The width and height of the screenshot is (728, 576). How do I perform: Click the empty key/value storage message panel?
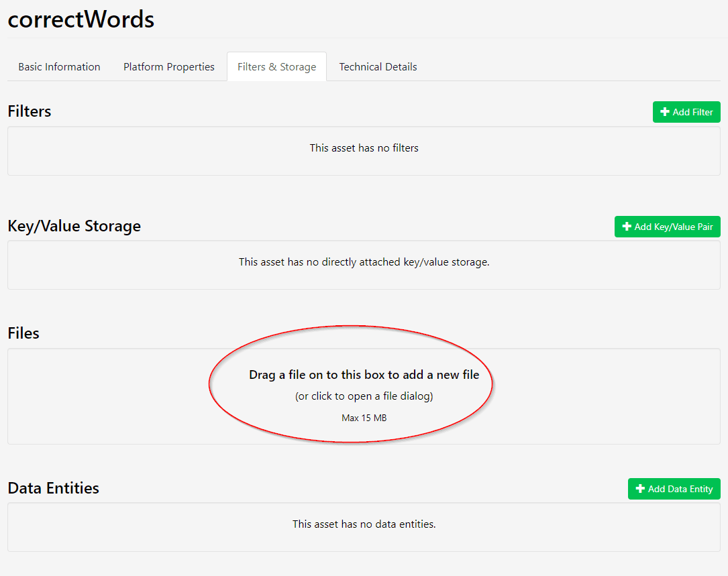[364, 262]
